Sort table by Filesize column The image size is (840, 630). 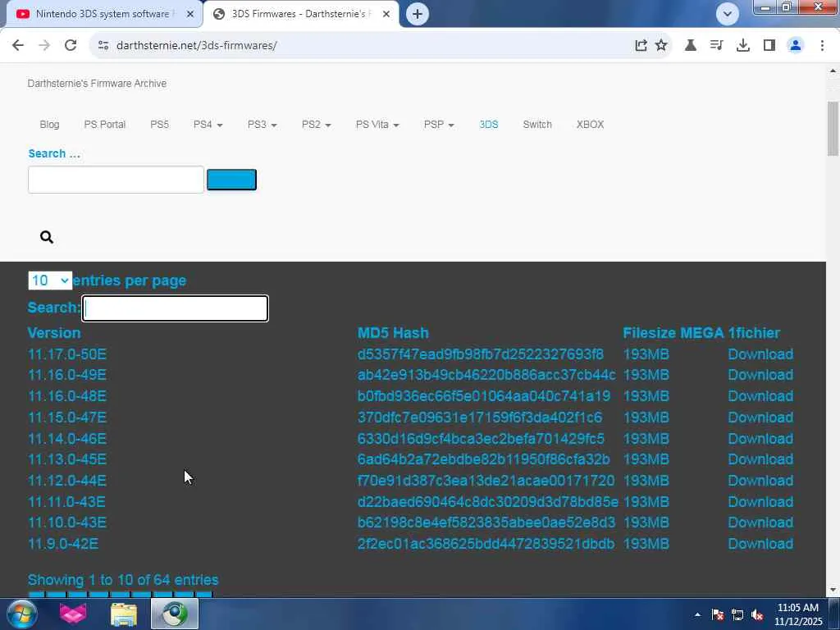[x=650, y=333]
